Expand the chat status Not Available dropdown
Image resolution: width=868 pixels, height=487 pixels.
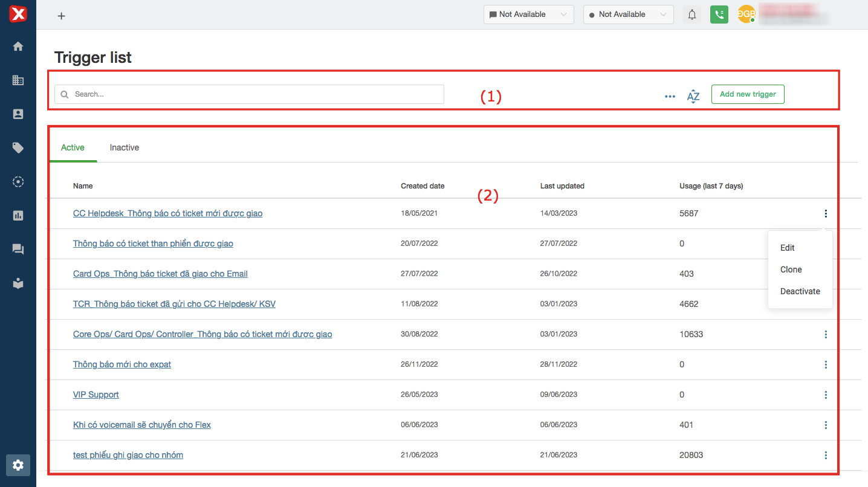pos(528,15)
